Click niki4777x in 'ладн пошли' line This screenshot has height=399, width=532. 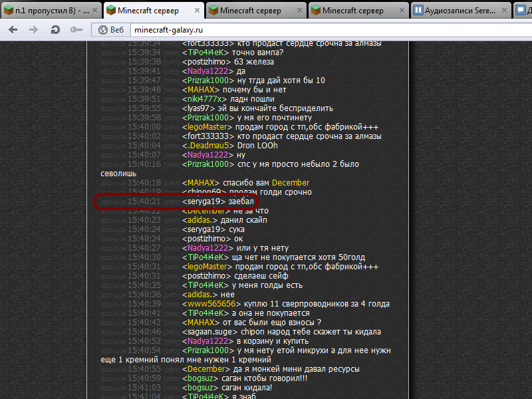coord(204,99)
